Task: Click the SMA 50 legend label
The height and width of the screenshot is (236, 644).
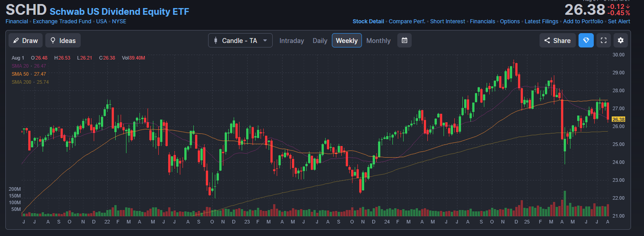Action: (21, 74)
